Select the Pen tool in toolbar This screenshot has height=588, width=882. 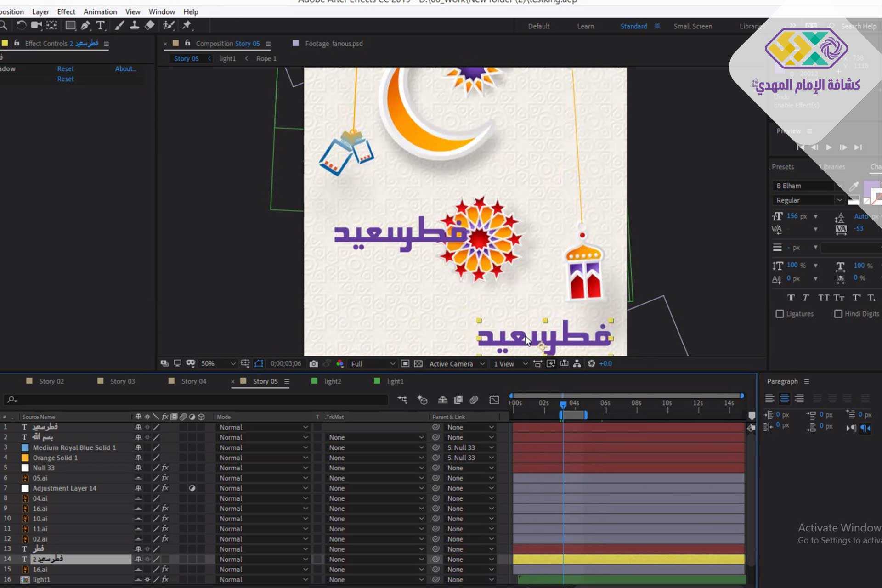coord(85,25)
